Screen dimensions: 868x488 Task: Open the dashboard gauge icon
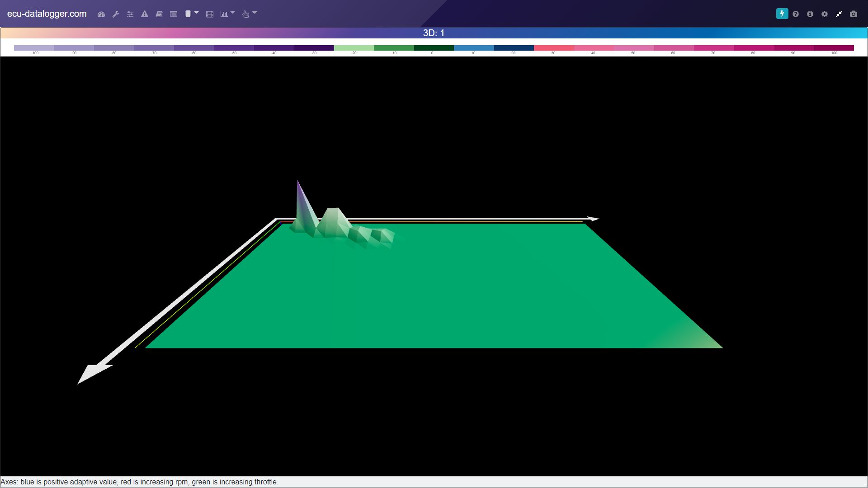[x=101, y=14]
